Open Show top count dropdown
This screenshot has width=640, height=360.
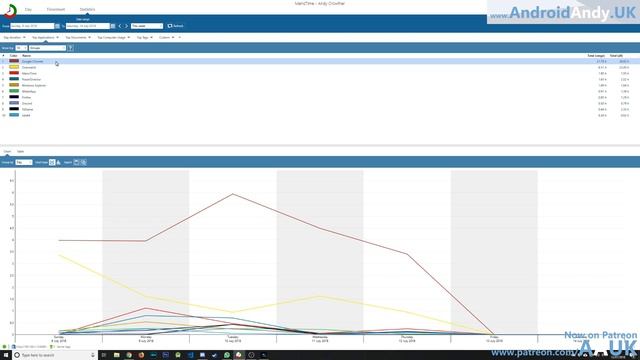click(x=21, y=48)
